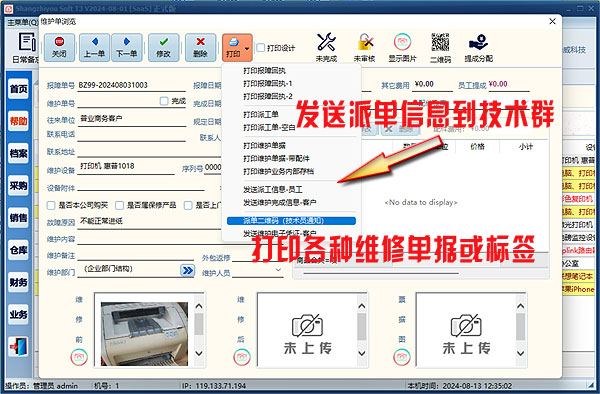Viewport: 600px width, 394px height.
Task: Select 派单二维码 (技术员通知) menu item
Action: tap(291, 221)
